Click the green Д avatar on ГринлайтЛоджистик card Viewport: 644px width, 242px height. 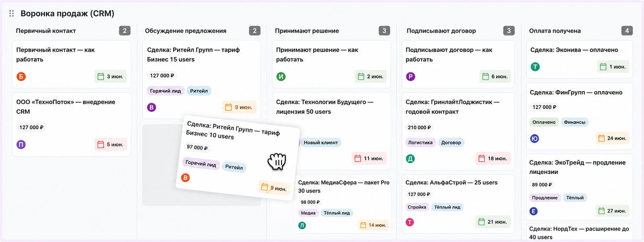(410, 159)
